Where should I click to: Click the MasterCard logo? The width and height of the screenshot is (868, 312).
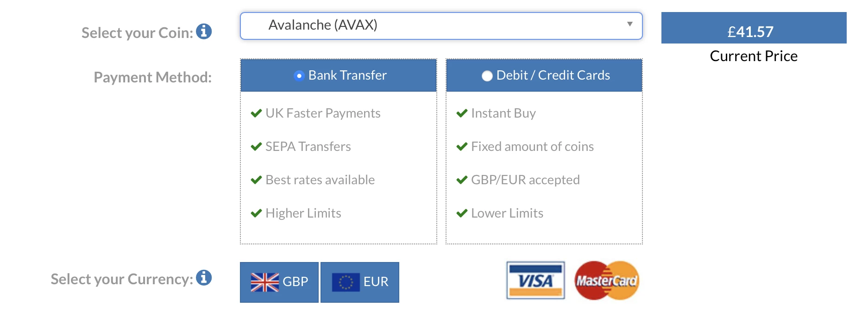point(607,281)
